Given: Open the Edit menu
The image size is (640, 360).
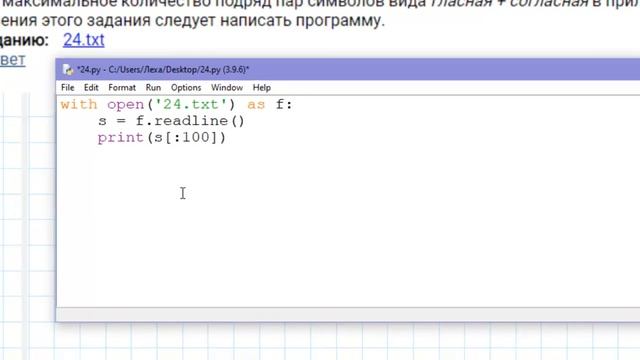Looking at the screenshot, I should (x=91, y=88).
